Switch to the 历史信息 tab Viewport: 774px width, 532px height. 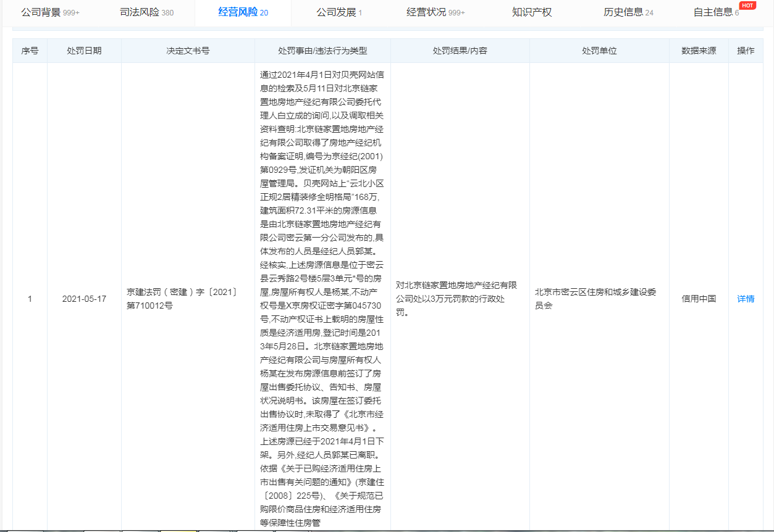(628, 12)
